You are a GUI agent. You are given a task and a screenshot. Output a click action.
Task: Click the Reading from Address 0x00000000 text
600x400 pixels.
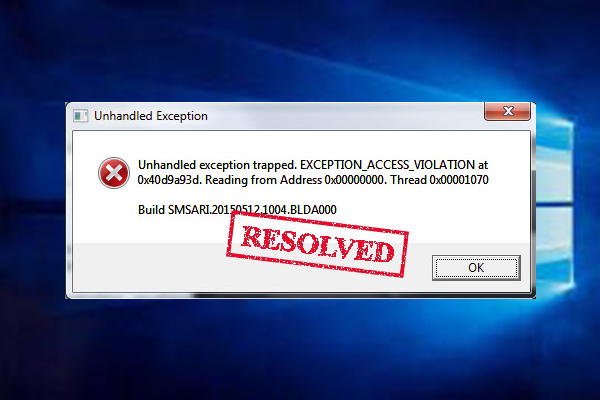click(294, 180)
